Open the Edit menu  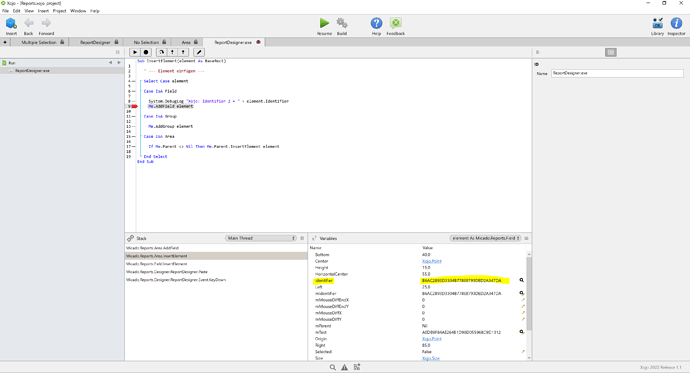point(16,11)
